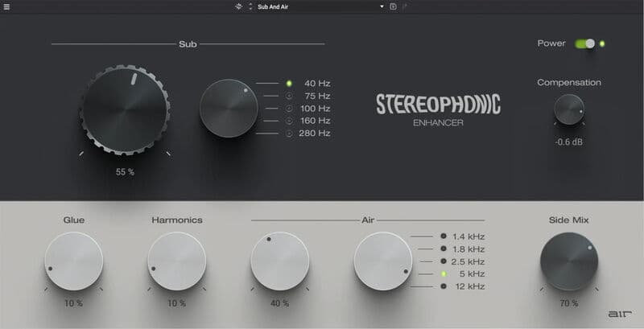The width and height of the screenshot is (644, 329).
Task: Click the Air amount knob
Action: (x=280, y=261)
